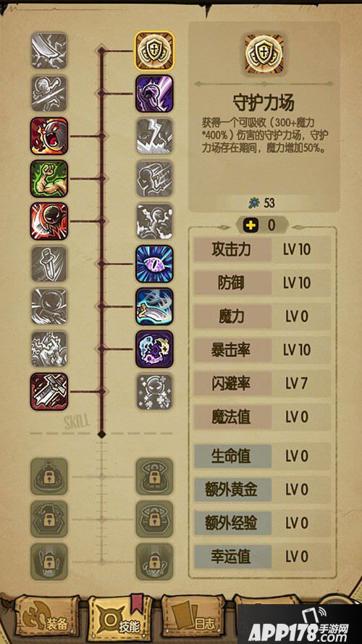Upgrade the 魔力 attribute row
The height and width of the screenshot is (644, 362).
point(262,317)
